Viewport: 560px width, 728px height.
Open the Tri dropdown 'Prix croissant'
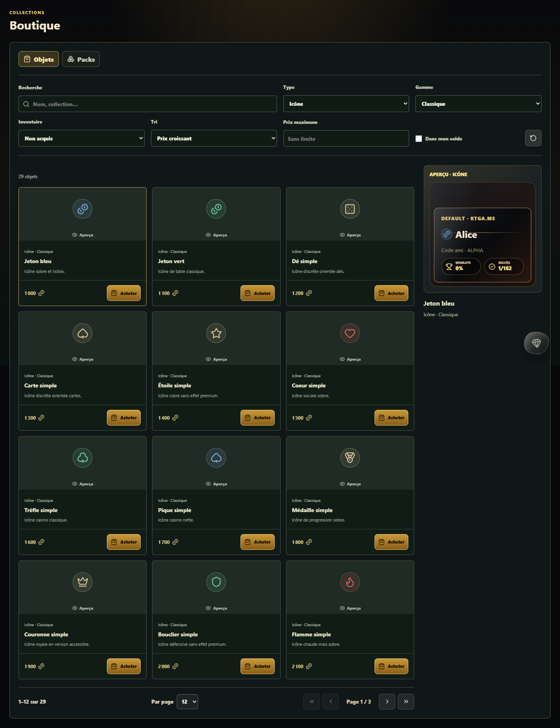pos(214,138)
